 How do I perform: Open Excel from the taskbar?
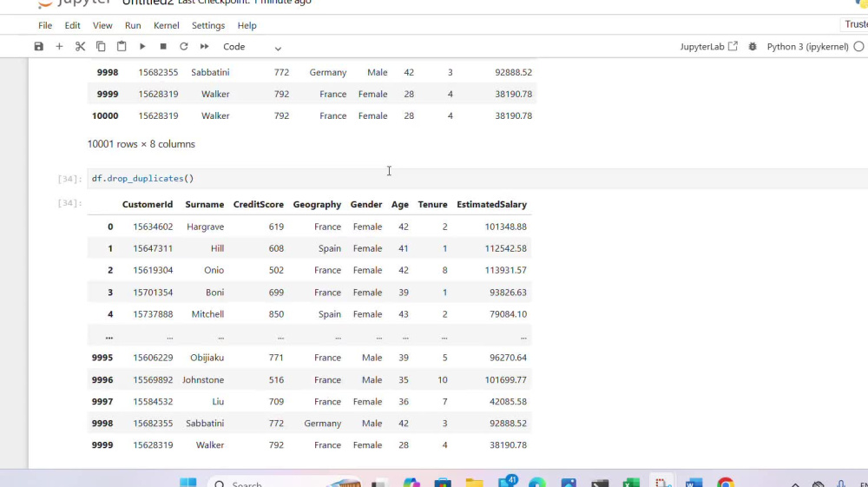click(631, 484)
